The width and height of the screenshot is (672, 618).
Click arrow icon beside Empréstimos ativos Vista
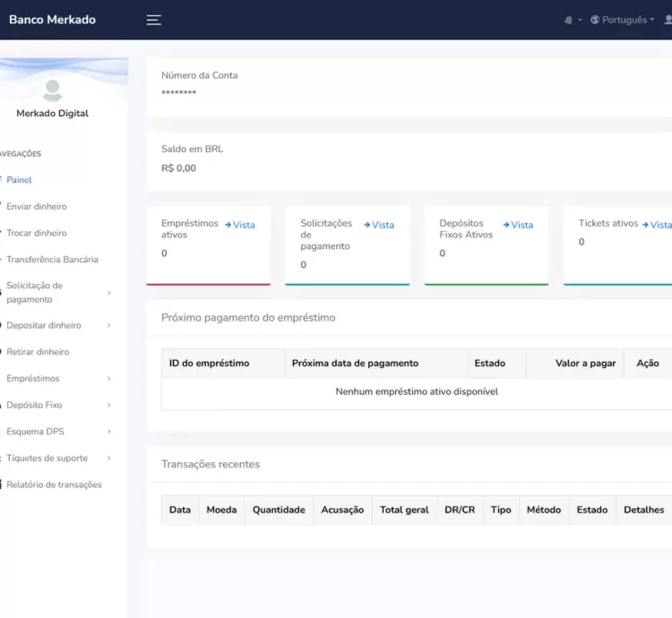coord(228,225)
